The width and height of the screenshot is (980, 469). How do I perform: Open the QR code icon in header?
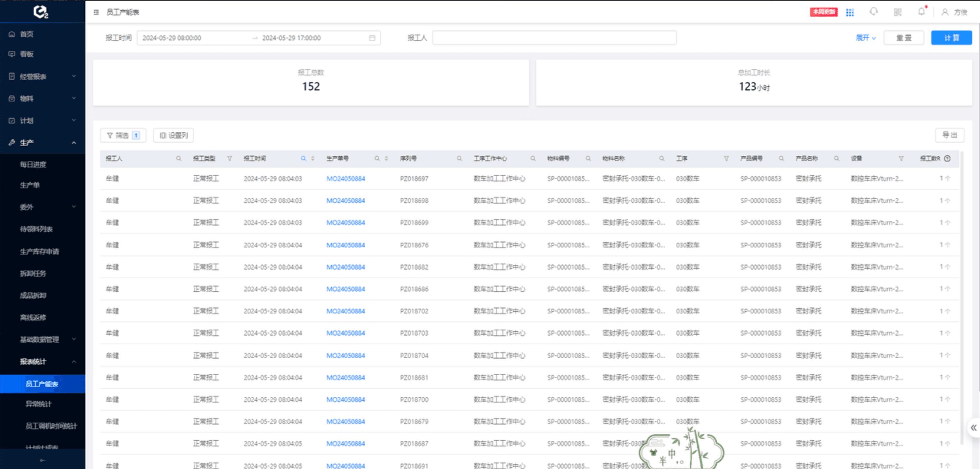tap(898, 12)
